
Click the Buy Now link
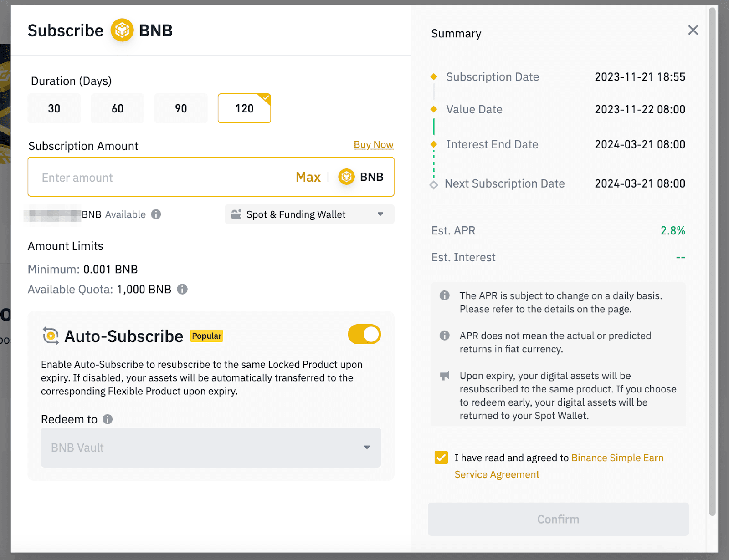click(x=374, y=144)
